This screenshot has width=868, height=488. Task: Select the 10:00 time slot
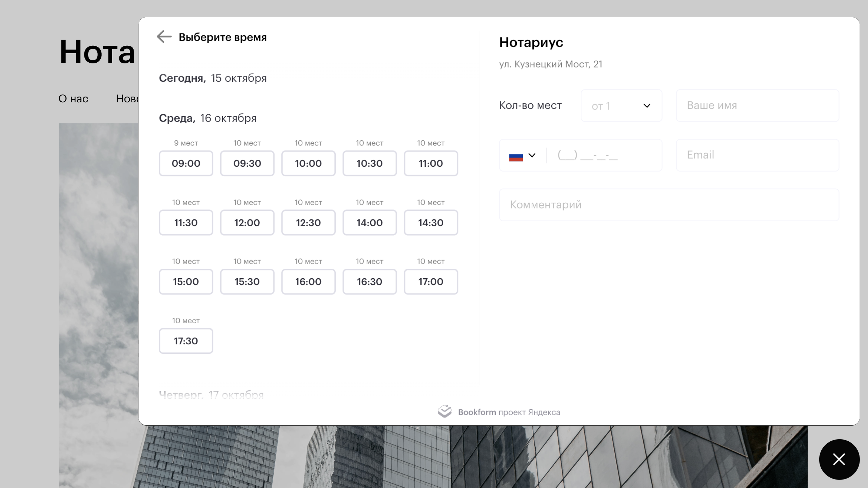(308, 163)
